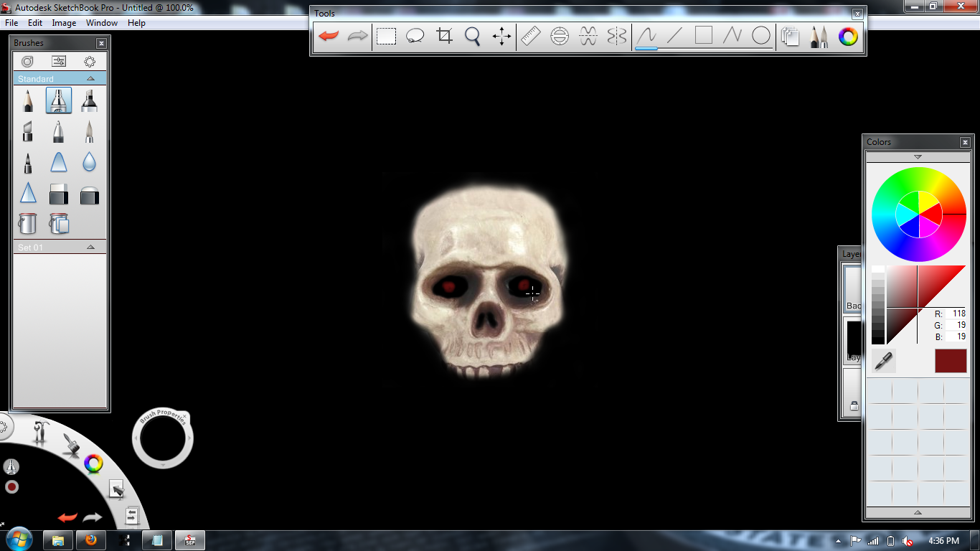Select the Marker brush
980x551 pixels.
click(x=89, y=100)
